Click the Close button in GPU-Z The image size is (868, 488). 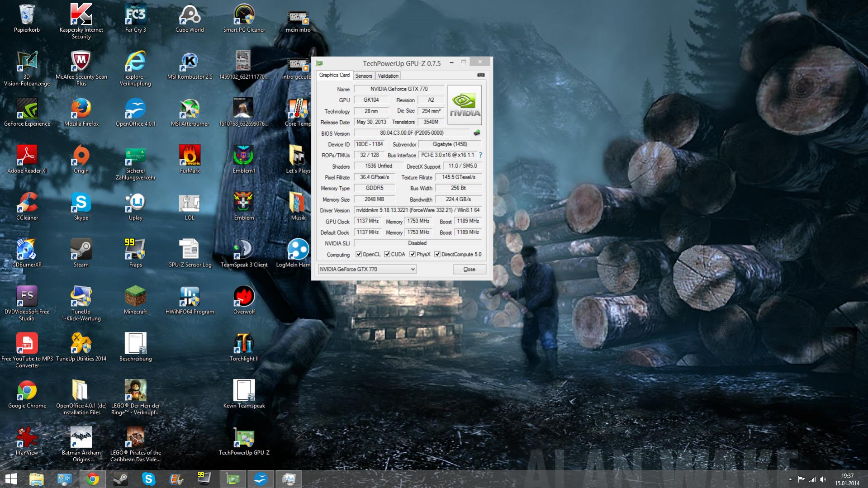point(470,270)
